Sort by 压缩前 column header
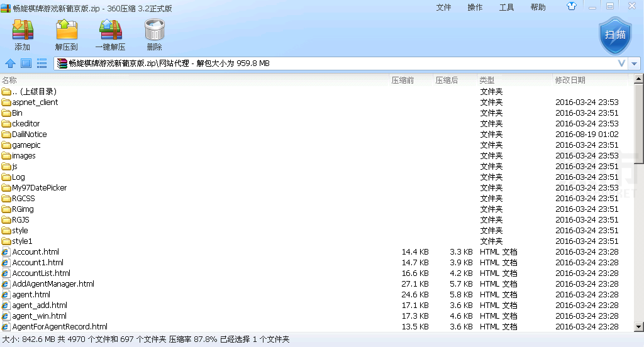 coord(410,80)
